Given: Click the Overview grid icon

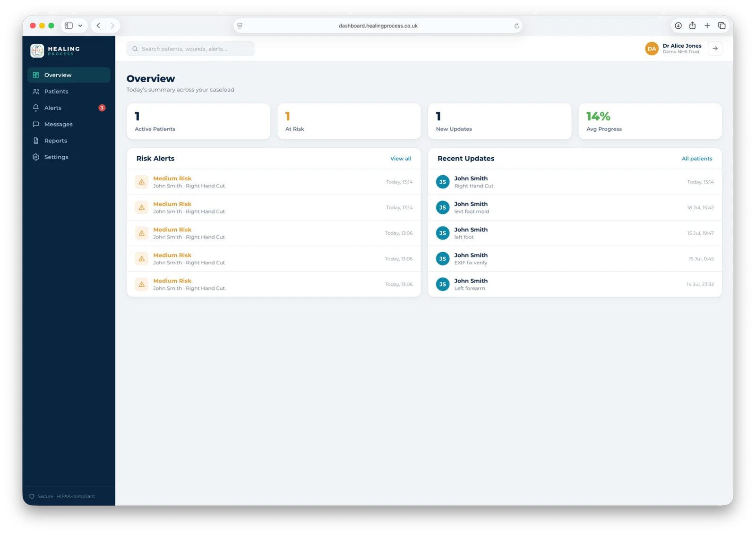Looking at the screenshot, I should (x=36, y=75).
